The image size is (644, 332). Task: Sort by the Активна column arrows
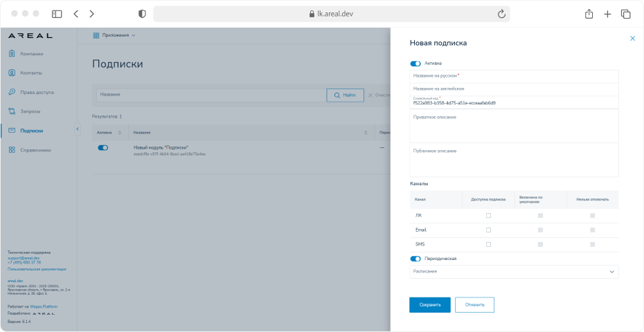120,133
